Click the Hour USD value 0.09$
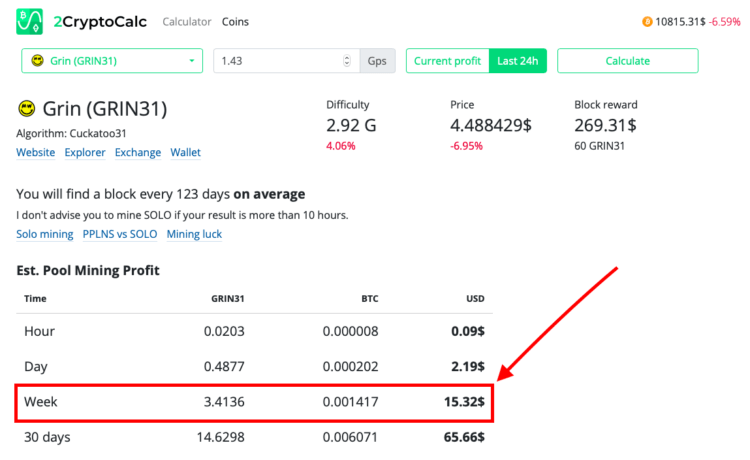The height and width of the screenshot is (460, 750). point(468,331)
